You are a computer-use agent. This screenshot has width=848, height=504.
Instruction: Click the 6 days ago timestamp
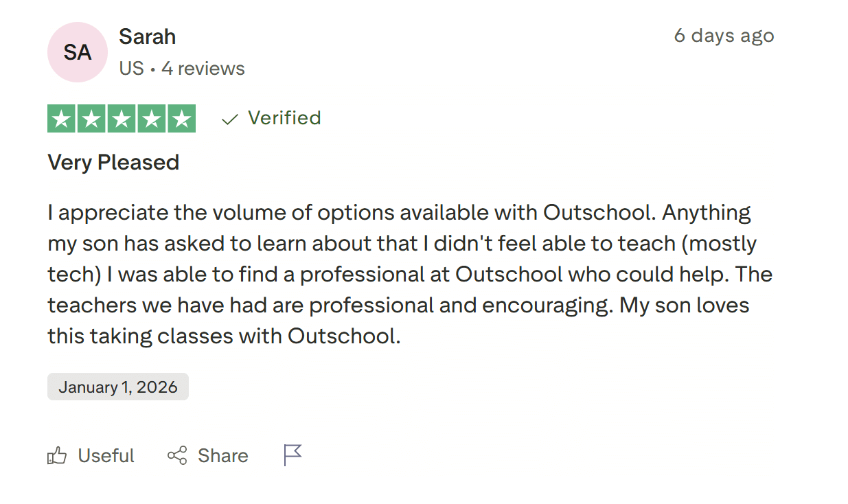click(724, 36)
